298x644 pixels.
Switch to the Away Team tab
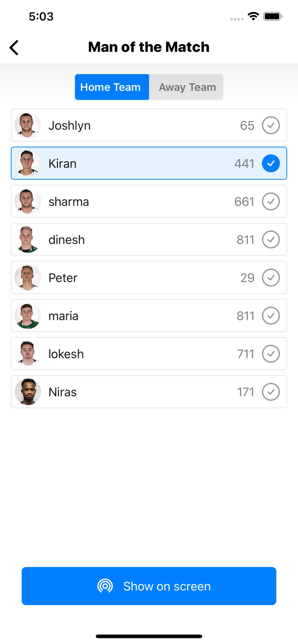[187, 87]
